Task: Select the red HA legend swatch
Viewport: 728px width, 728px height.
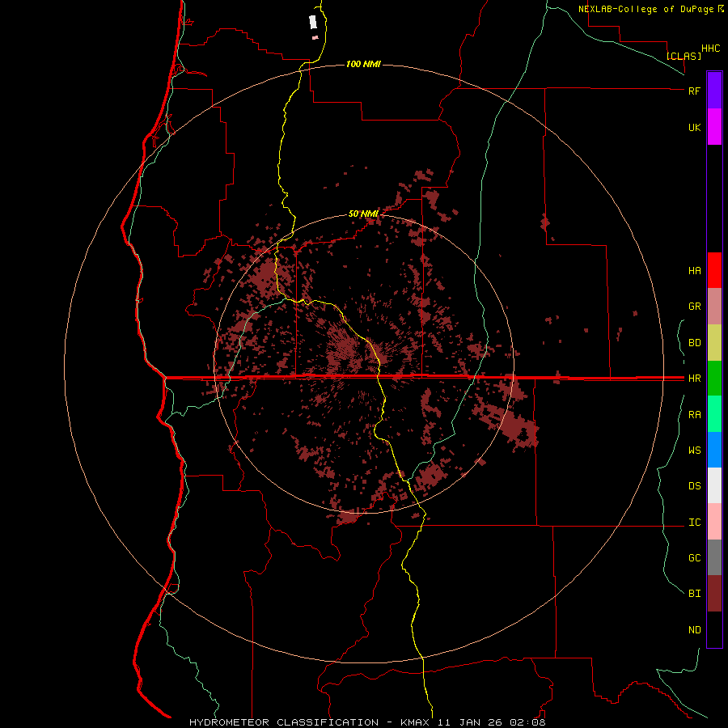Action: pyautogui.click(x=714, y=270)
